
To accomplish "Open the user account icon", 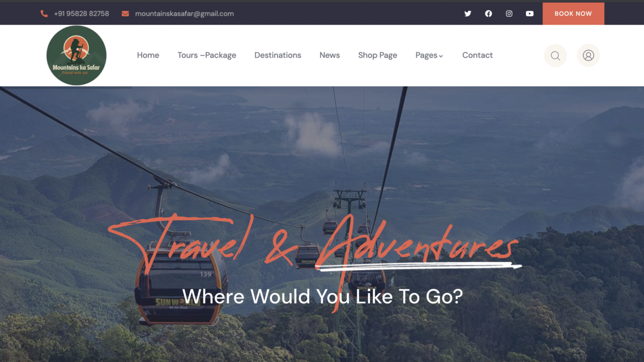I will click(588, 55).
